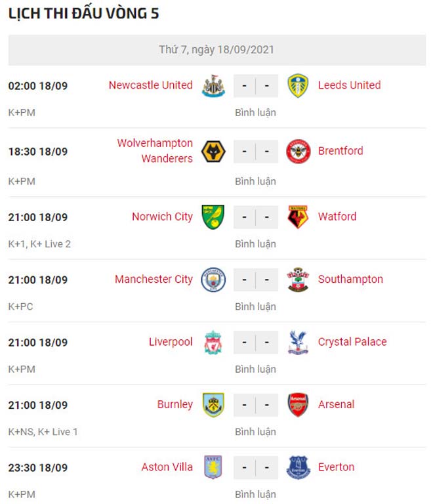Click the Newcastle United club crest
This screenshot has width=433, height=504.
tap(213, 86)
